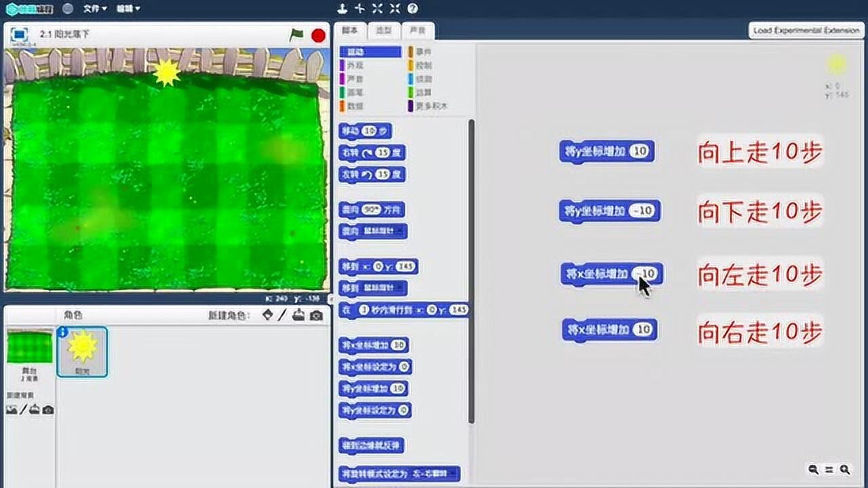
Task: Select the grow sprite tool
Action: [377, 9]
